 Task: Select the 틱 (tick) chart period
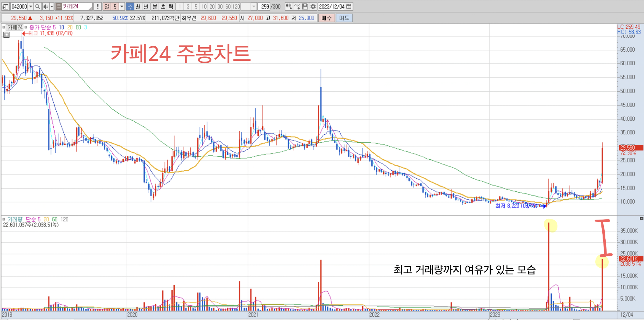click(171, 6)
